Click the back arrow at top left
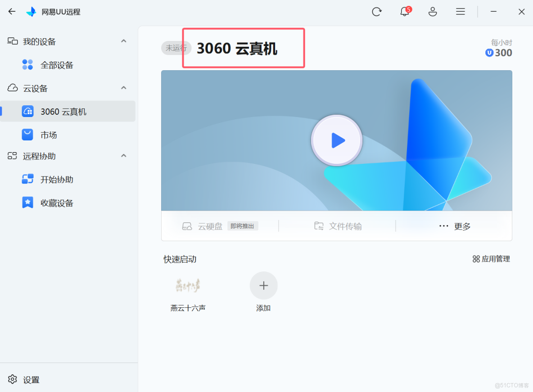This screenshot has height=392, width=533. [12, 11]
